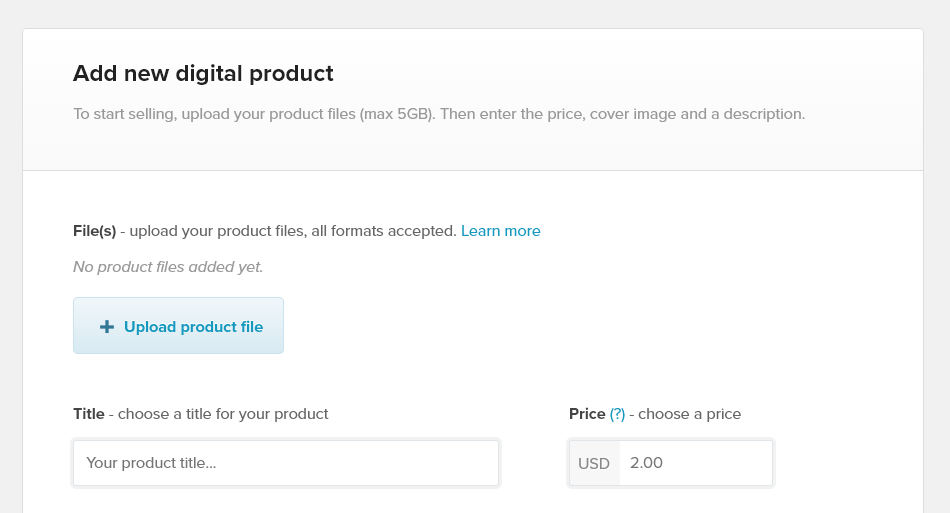Click the word Upload in the button label
950x513 pixels.
(x=149, y=327)
